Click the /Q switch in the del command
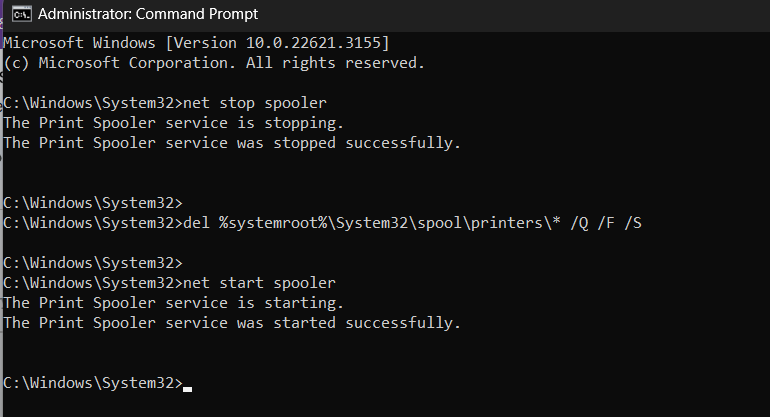Viewport: 770px width, 417px height. click(579, 223)
